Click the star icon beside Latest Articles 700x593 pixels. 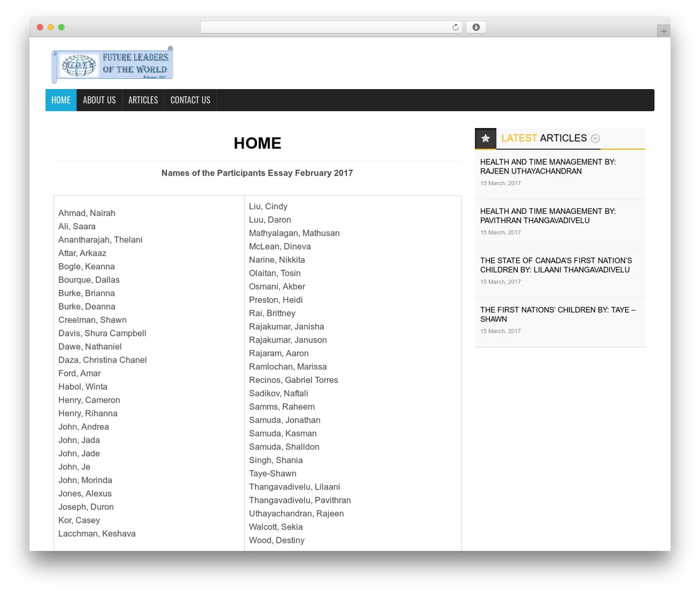pyautogui.click(x=486, y=138)
